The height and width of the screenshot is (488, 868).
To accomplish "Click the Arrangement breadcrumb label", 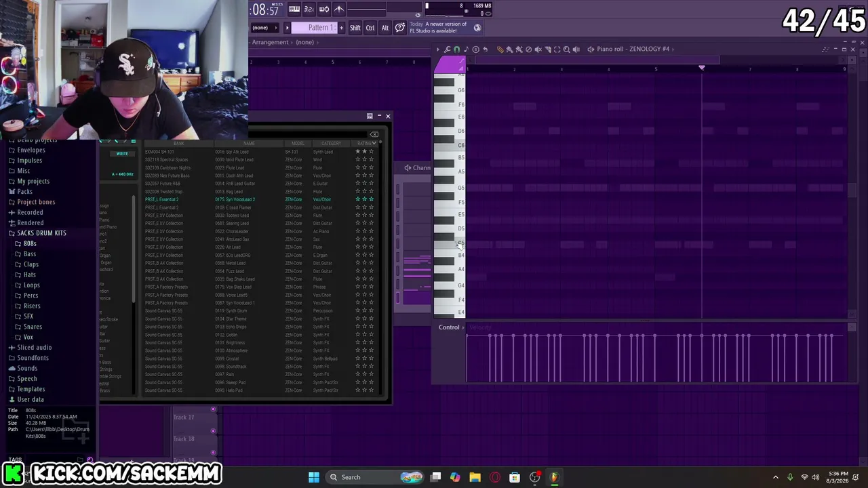I will coord(271,42).
